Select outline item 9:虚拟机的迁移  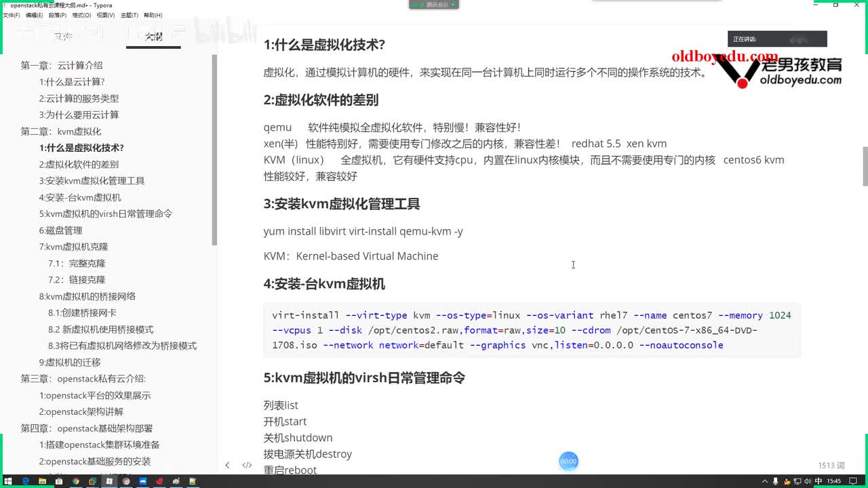(70, 363)
